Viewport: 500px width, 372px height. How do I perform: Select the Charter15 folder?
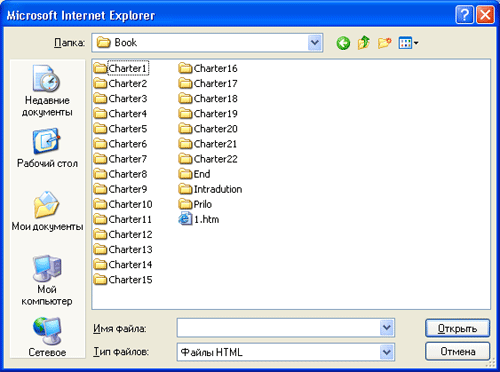point(123,280)
